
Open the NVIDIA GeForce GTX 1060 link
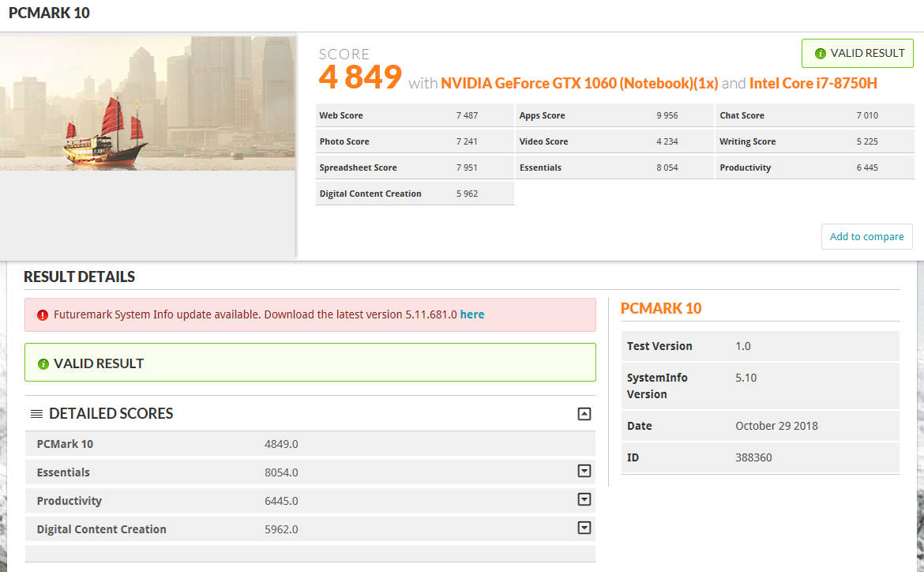[579, 83]
